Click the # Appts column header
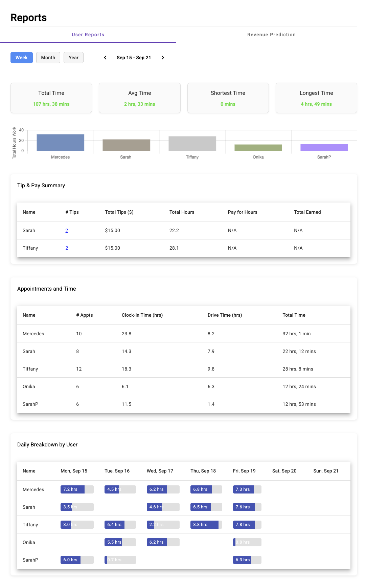366x588 pixels. coord(85,315)
